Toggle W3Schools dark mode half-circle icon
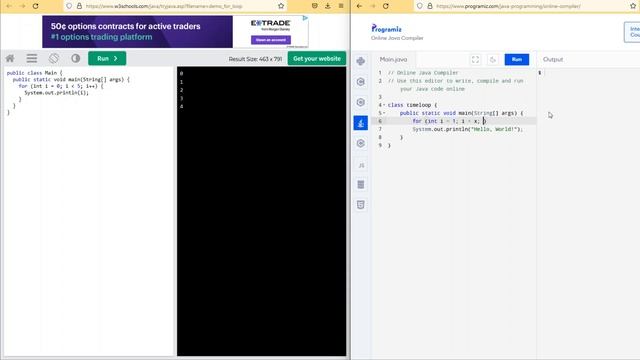Viewport: 640px width, 360px height. [x=76, y=58]
